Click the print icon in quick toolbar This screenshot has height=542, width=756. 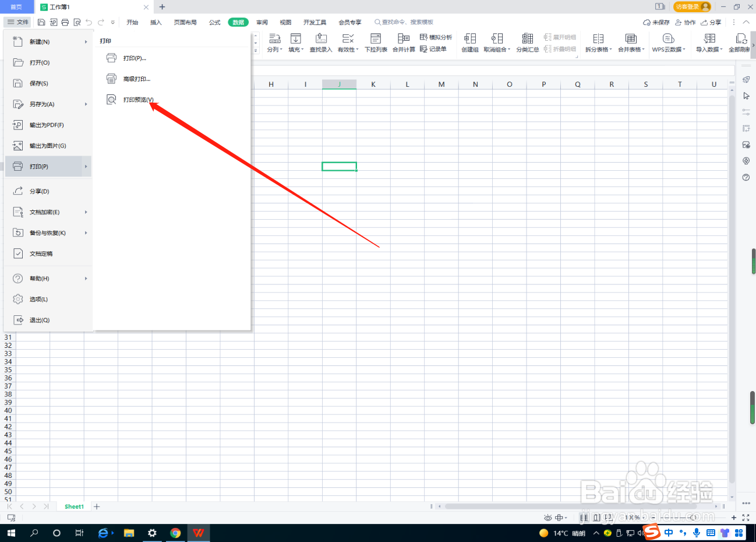(x=65, y=22)
